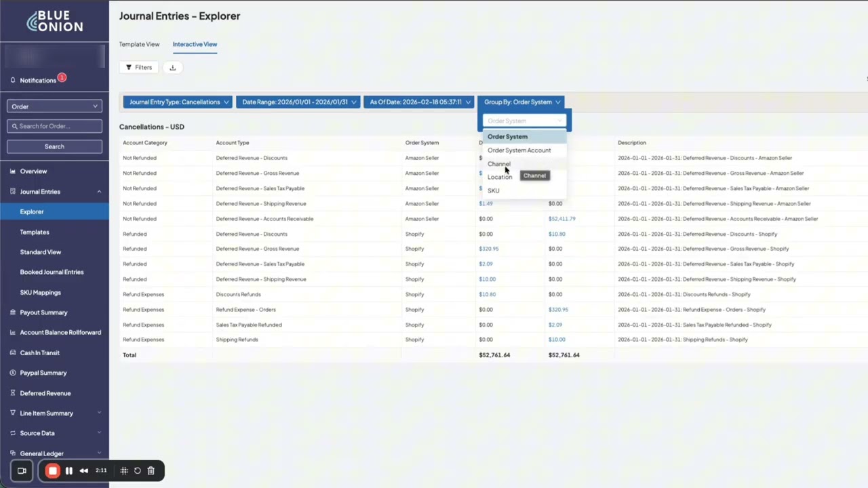868x488 pixels.
Task: Open the Order entity dropdown
Action: [x=54, y=106]
